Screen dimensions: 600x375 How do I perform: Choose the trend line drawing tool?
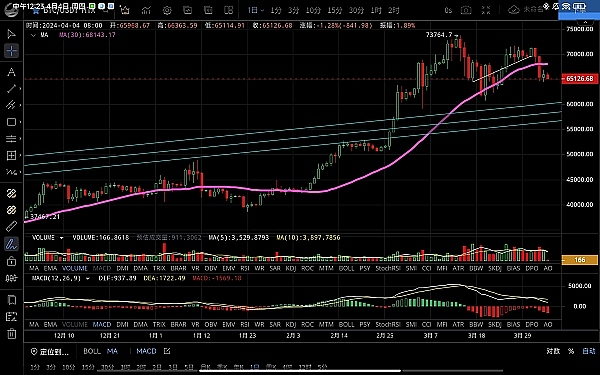[11, 89]
